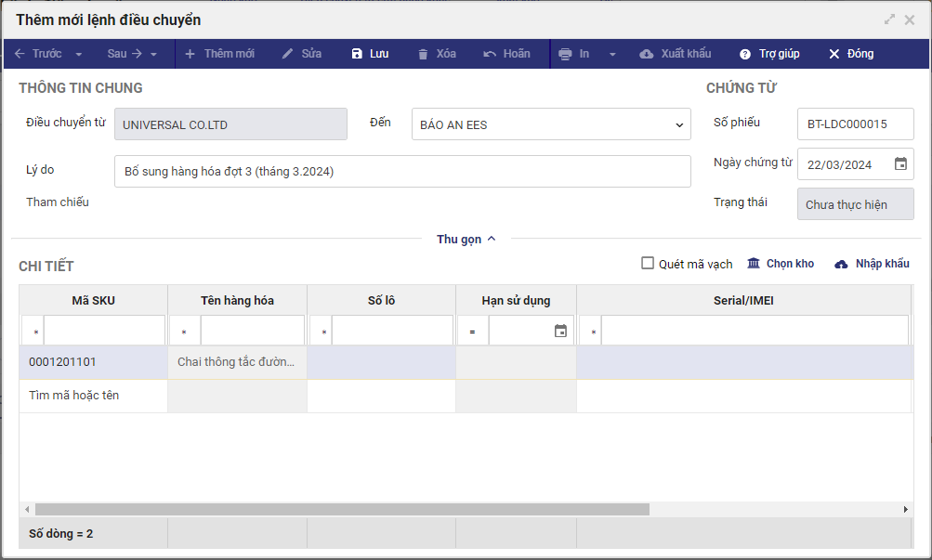
Task: Print with the In button
Action: [574, 54]
